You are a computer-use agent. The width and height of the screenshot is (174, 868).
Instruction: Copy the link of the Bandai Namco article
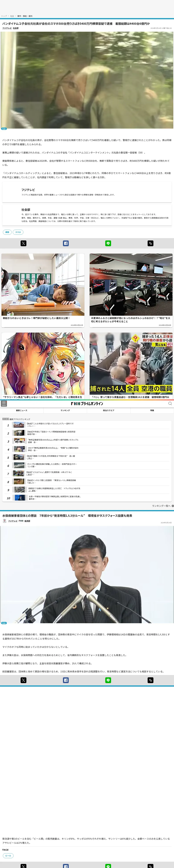coord(150,243)
